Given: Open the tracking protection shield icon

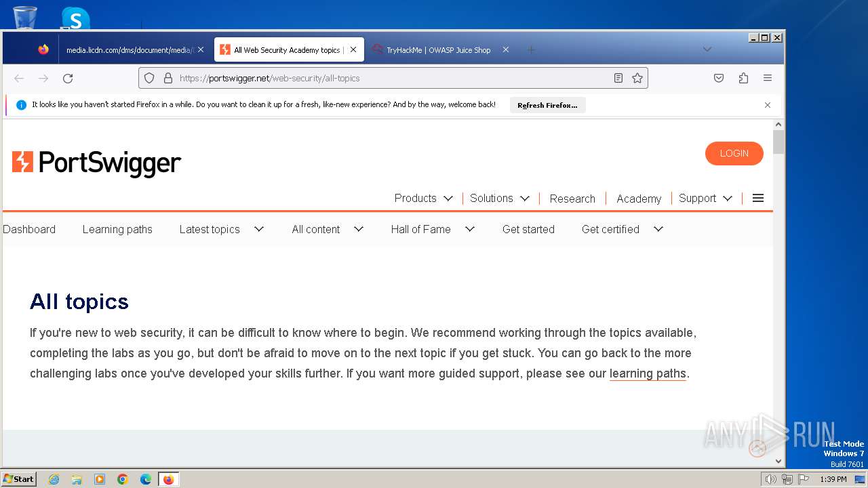Looking at the screenshot, I should pos(149,78).
